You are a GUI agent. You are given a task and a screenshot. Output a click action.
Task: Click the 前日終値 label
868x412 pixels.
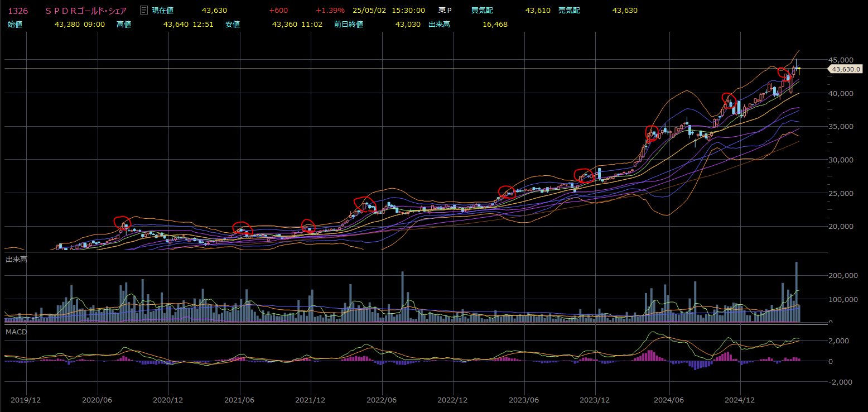tap(349, 25)
